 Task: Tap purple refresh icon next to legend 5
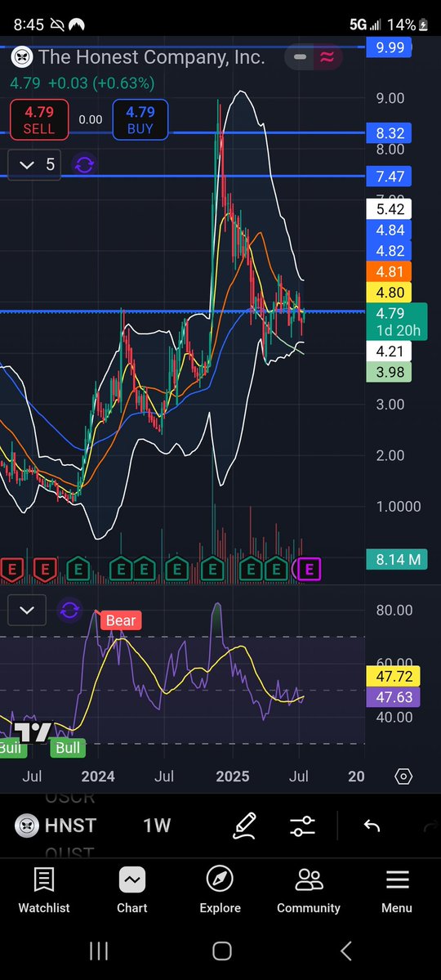click(84, 165)
